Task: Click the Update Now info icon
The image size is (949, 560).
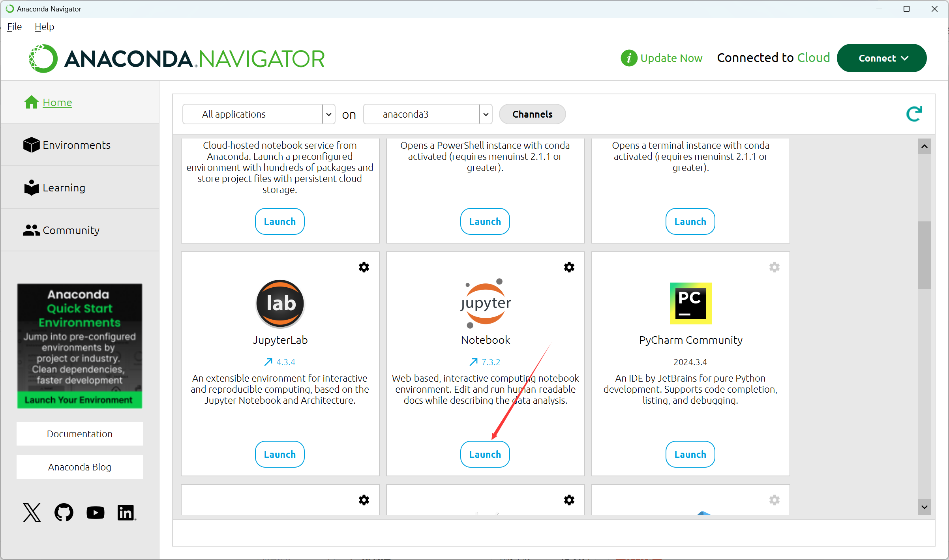Action: click(628, 58)
